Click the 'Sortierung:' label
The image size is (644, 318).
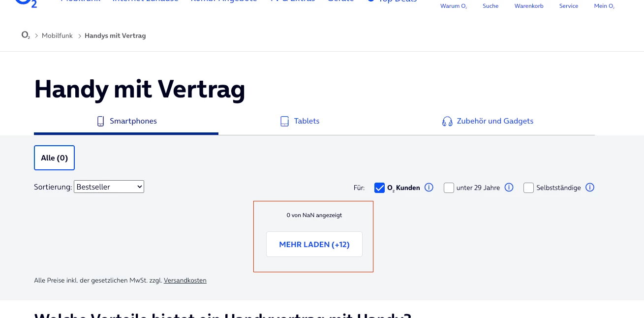pos(53,187)
